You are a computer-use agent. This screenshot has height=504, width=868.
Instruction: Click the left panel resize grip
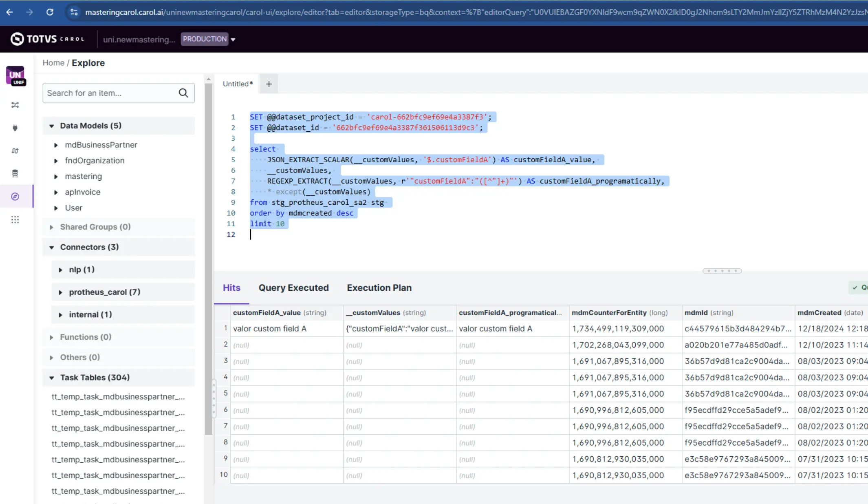214,399
